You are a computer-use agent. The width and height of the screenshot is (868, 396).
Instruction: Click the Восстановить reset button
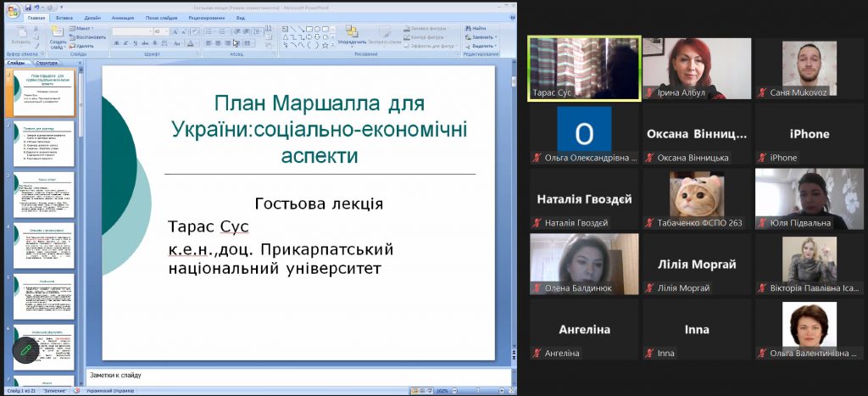(x=89, y=37)
